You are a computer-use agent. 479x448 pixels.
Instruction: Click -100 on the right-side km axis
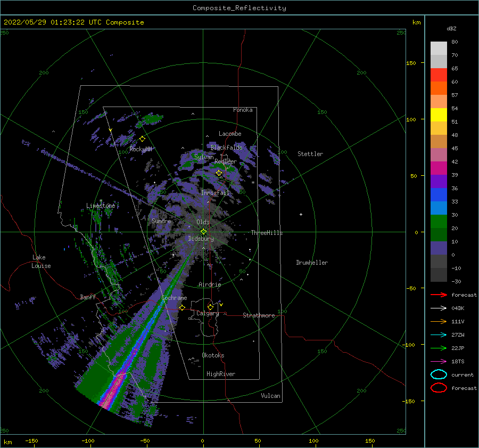pyautogui.click(x=408, y=345)
